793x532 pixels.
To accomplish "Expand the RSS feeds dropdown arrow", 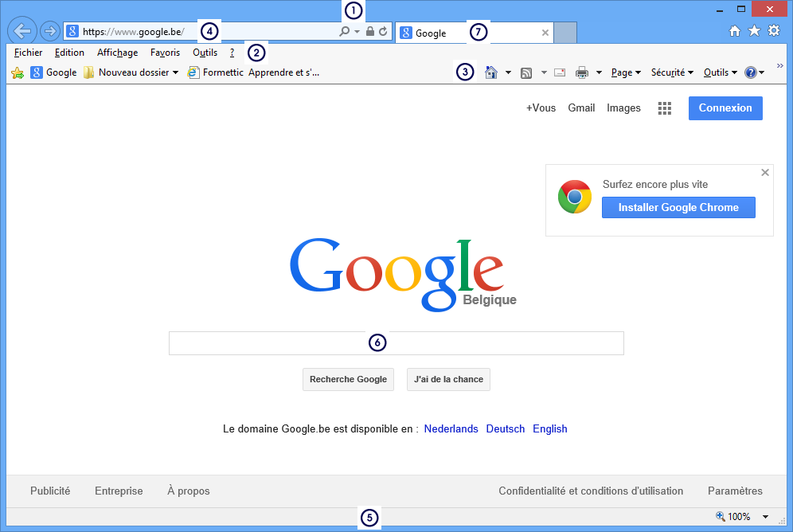I will coord(544,72).
